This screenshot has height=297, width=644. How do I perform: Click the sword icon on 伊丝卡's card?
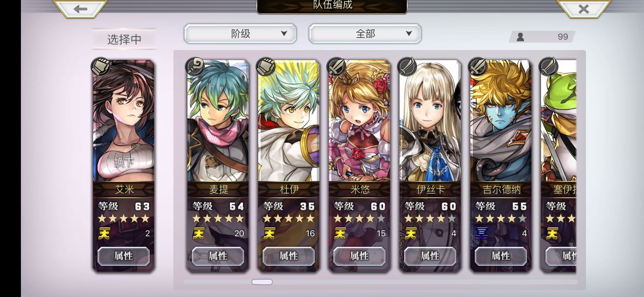(407, 66)
